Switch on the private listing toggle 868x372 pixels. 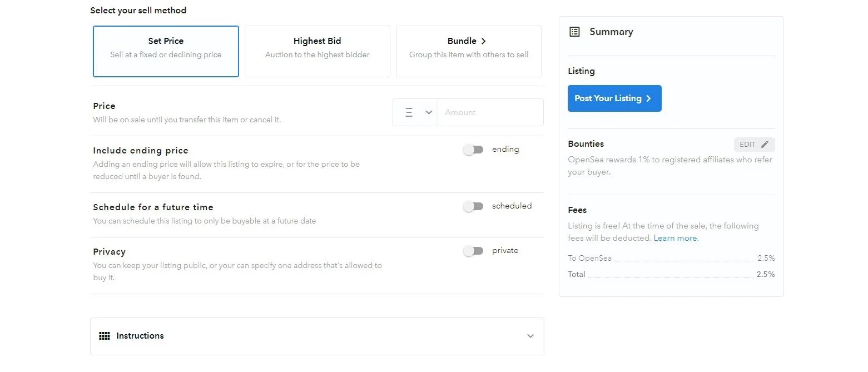tap(473, 251)
